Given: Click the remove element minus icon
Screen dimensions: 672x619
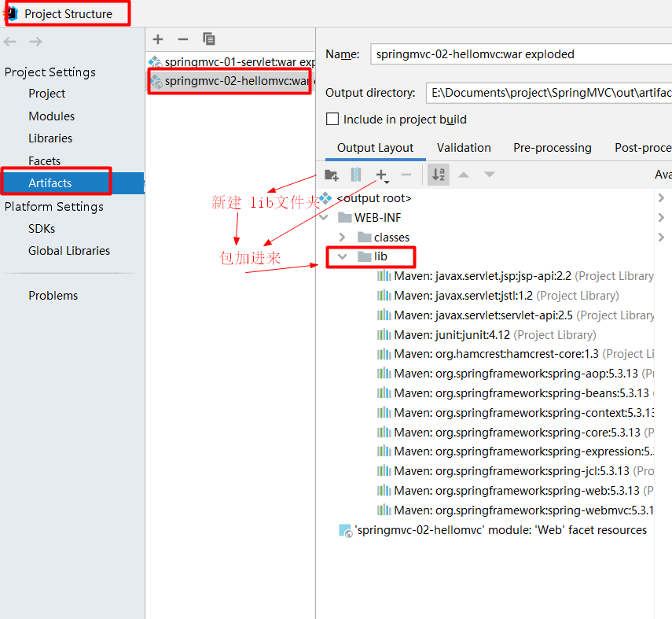Looking at the screenshot, I should pyautogui.click(x=406, y=175).
